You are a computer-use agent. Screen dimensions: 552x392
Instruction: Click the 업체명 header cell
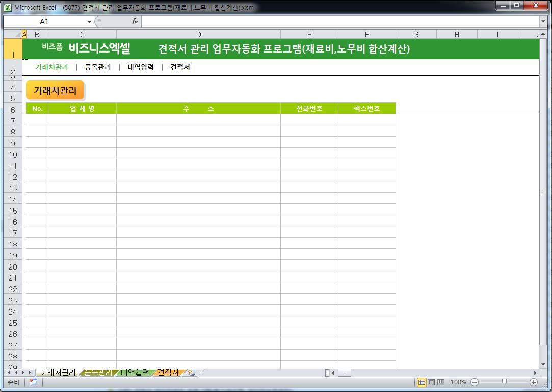click(x=82, y=109)
